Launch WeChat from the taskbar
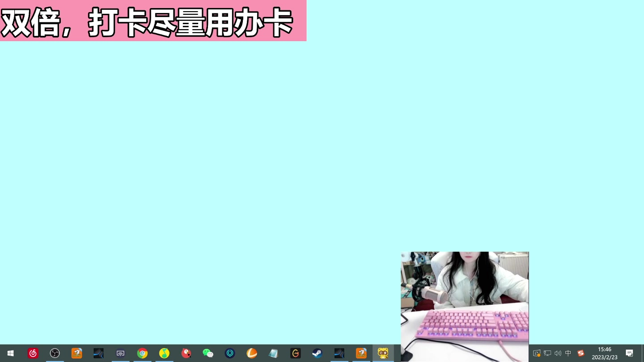This screenshot has height=362, width=644. [x=208, y=353]
